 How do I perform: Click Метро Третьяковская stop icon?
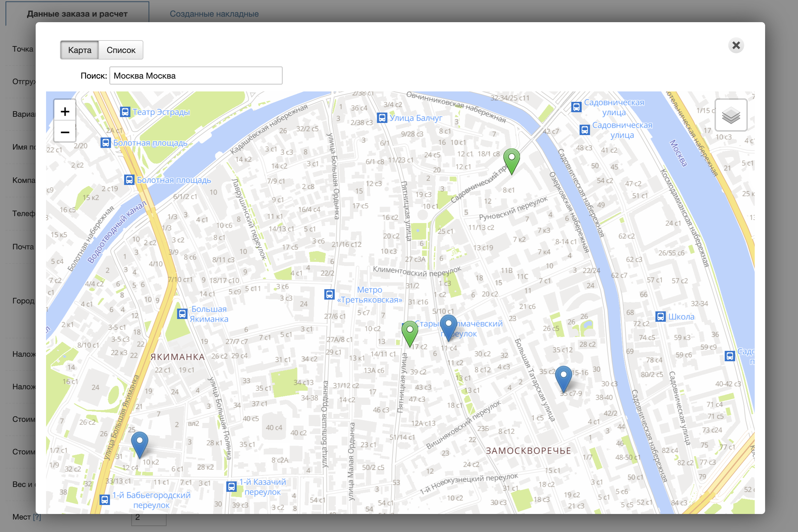click(329, 294)
